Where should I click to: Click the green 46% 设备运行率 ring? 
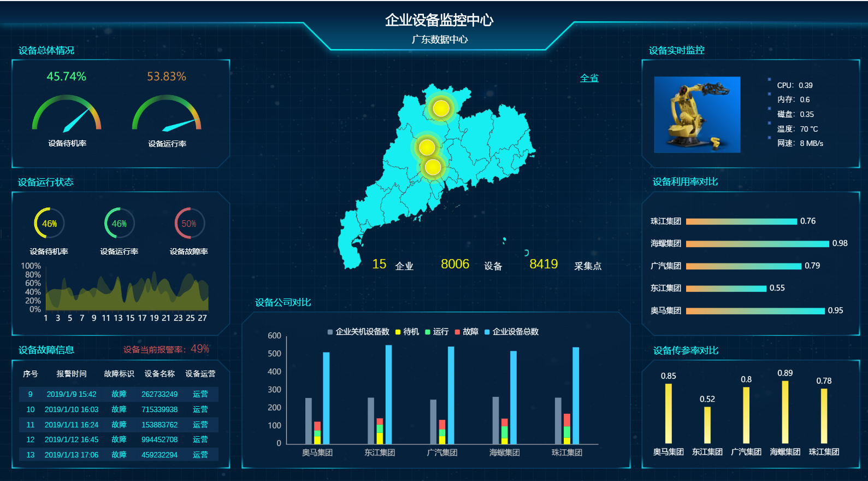119,224
